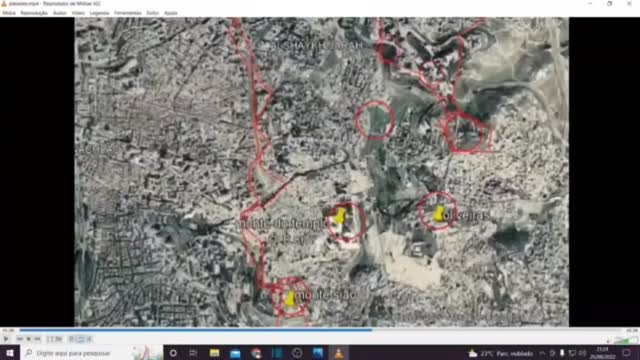
Task: Open the Windows Start menu
Action: (10, 353)
